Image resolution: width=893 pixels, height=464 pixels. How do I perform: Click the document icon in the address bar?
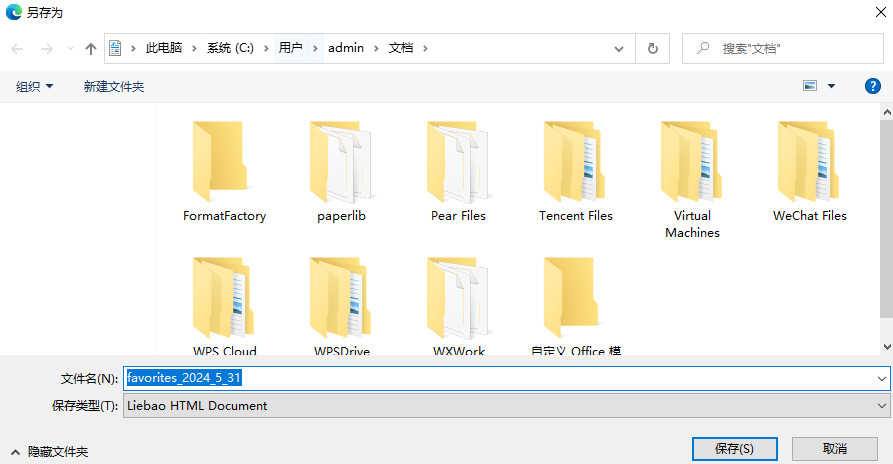coord(115,48)
